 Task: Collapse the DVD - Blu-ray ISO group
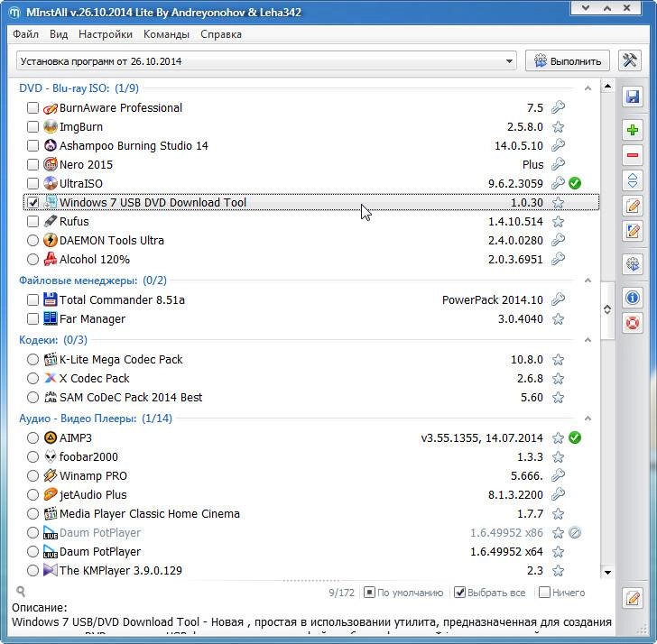click(588, 88)
